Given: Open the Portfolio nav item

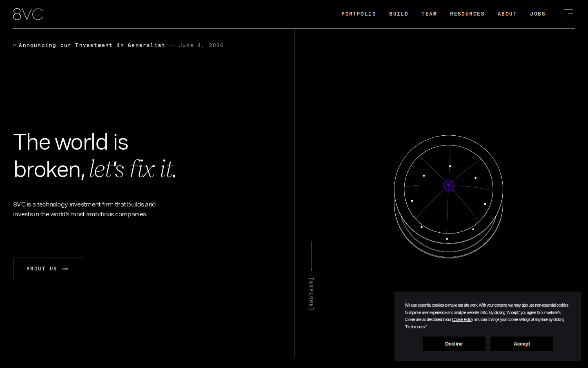Looking at the screenshot, I should (x=359, y=14).
